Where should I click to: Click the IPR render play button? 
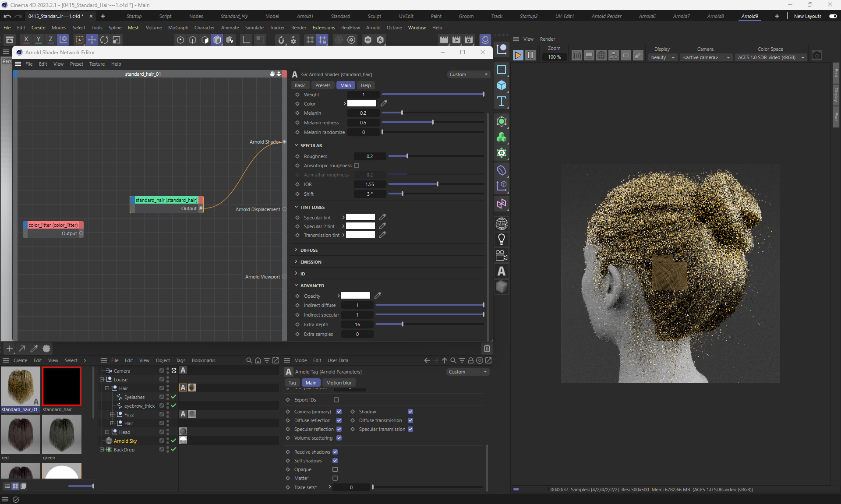coord(518,56)
